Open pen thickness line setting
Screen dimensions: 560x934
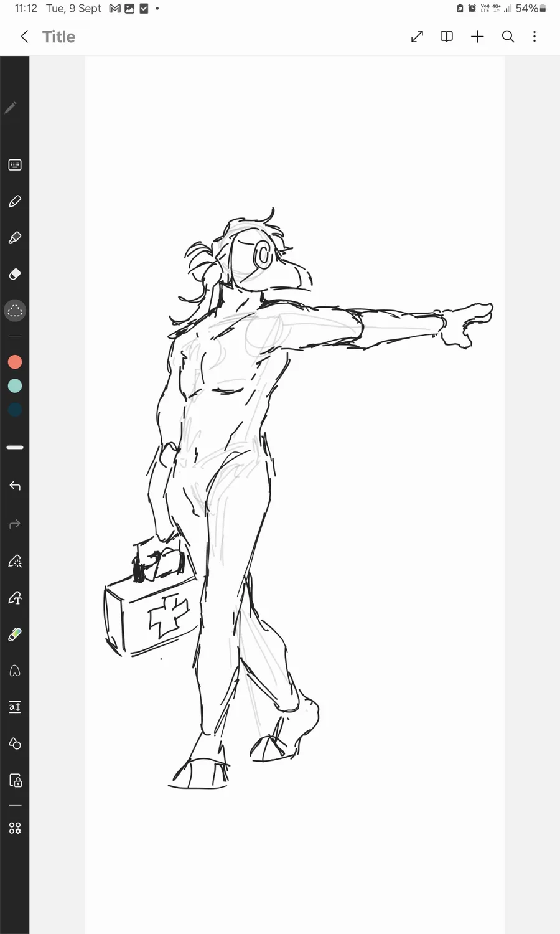15,447
